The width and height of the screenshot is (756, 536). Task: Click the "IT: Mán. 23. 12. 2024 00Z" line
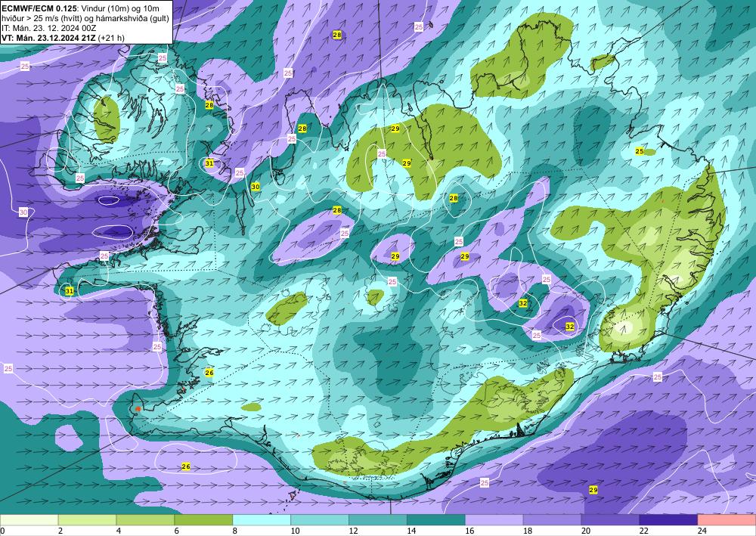pos(49,29)
